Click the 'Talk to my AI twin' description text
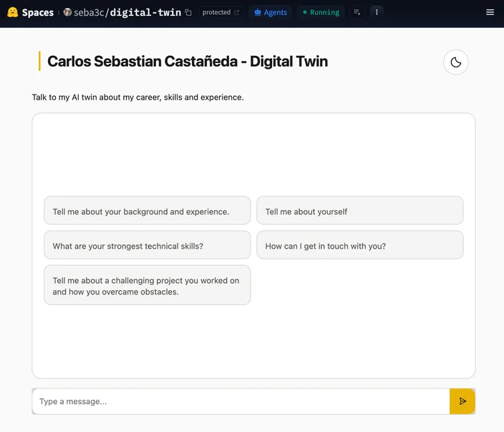This screenshot has width=504, height=432. [138, 97]
